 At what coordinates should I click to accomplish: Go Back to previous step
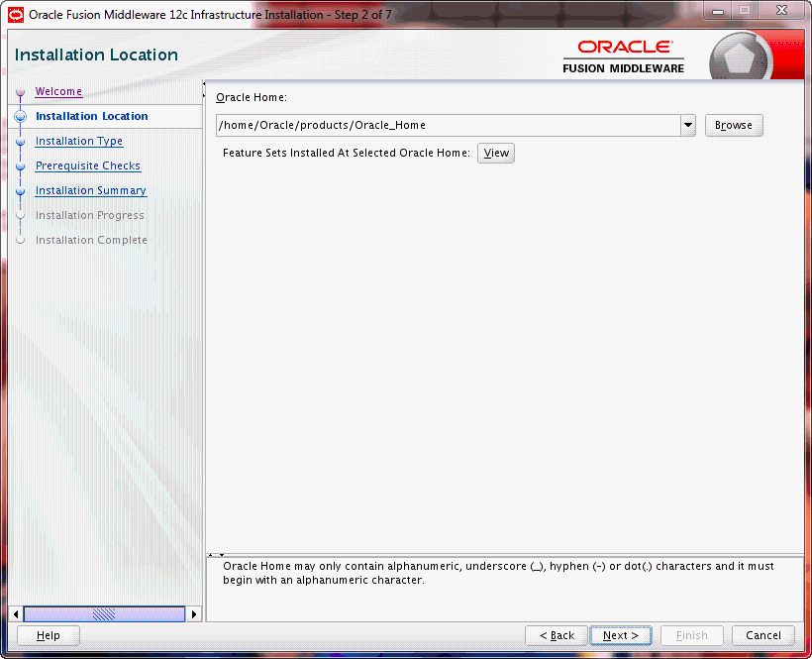point(557,635)
